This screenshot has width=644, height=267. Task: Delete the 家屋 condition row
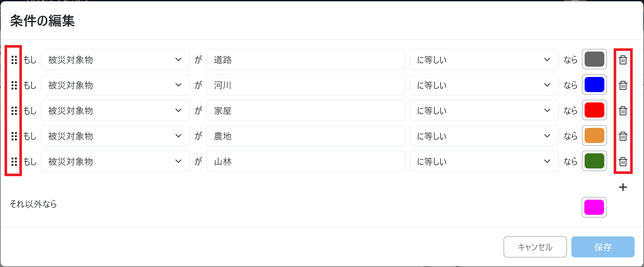[x=623, y=110]
